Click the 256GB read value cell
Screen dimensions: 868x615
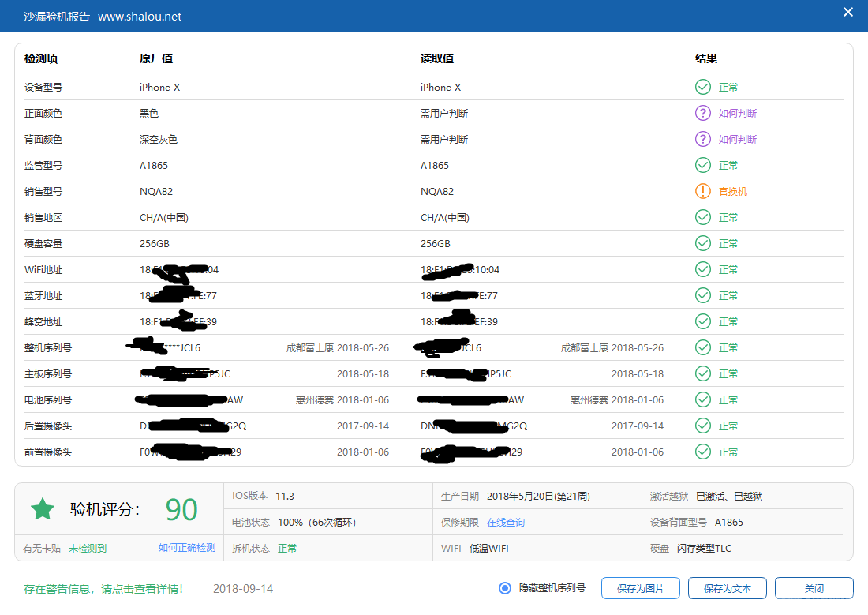(x=435, y=244)
